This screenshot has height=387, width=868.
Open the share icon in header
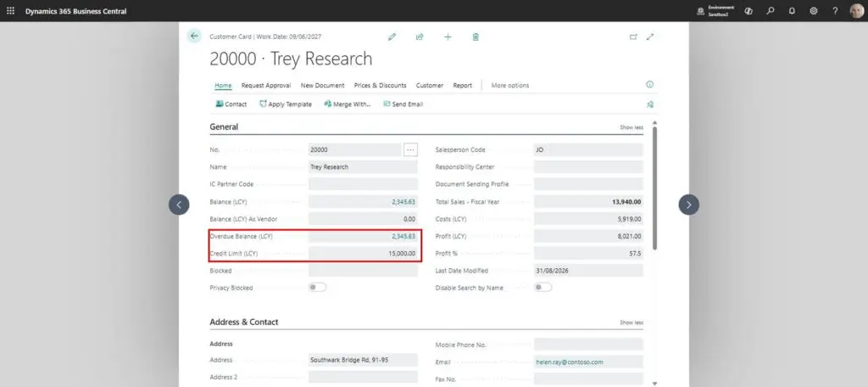pos(420,36)
